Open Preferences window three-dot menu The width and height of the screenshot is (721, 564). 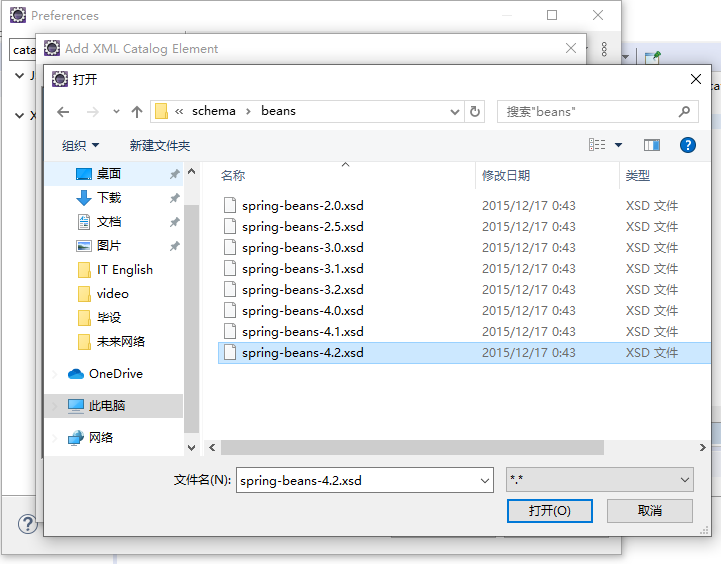coord(604,49)
